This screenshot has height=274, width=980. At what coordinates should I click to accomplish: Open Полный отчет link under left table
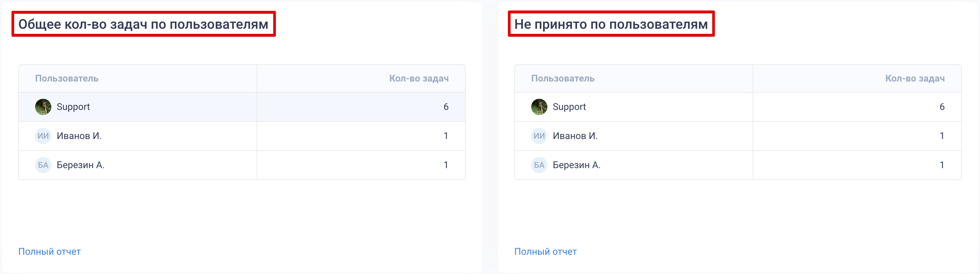pyautogui.click(x=49, y=252)
